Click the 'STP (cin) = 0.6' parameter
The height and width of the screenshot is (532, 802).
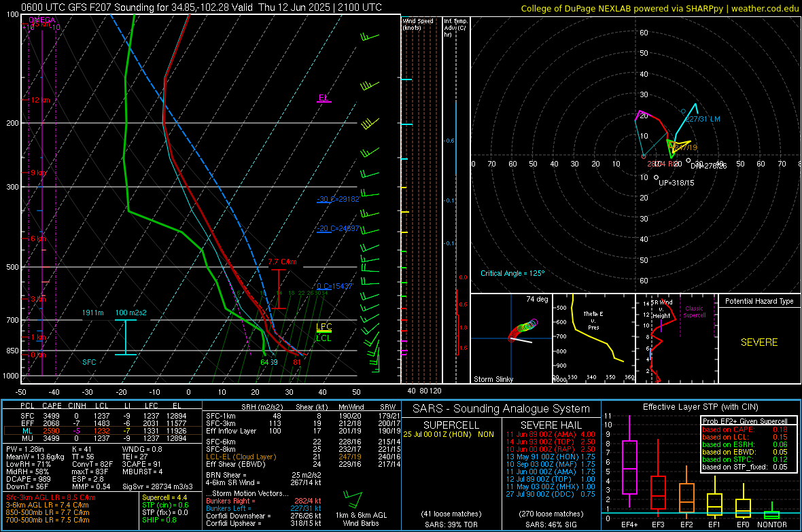click(x=165, y=505)
